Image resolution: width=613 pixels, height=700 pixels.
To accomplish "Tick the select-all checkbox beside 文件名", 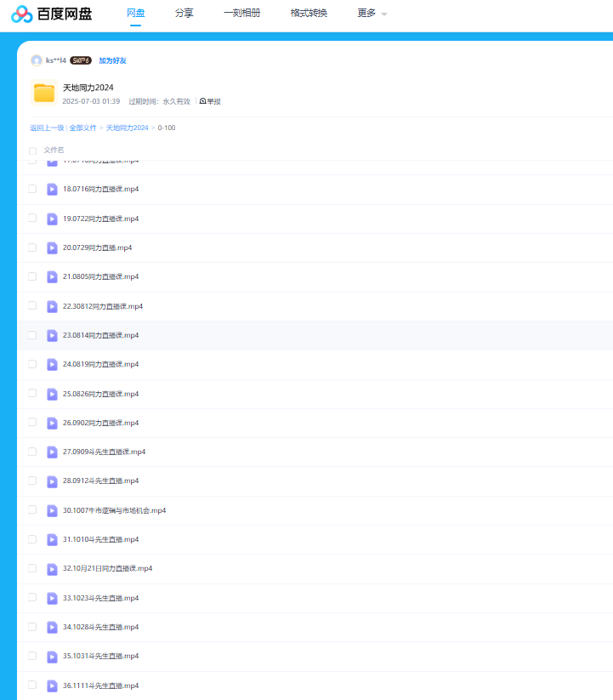I will coord(33,151).
